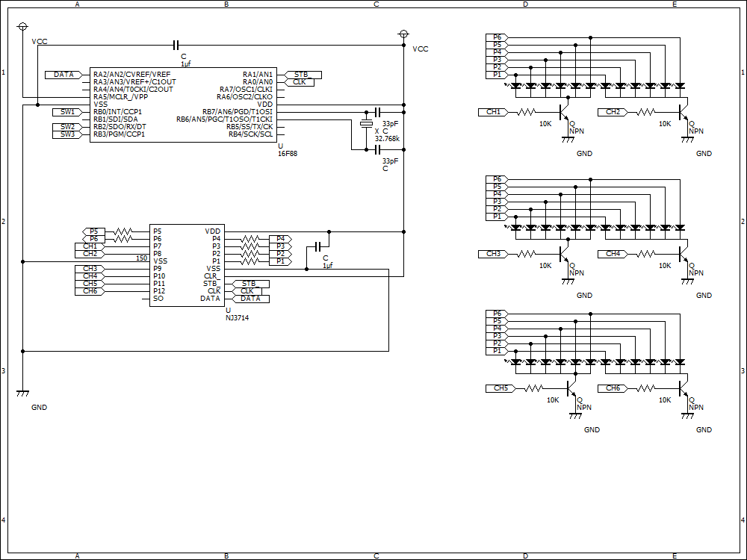
Task: Select the CH6 NPN transistor symbol
Action: point(684,388)
